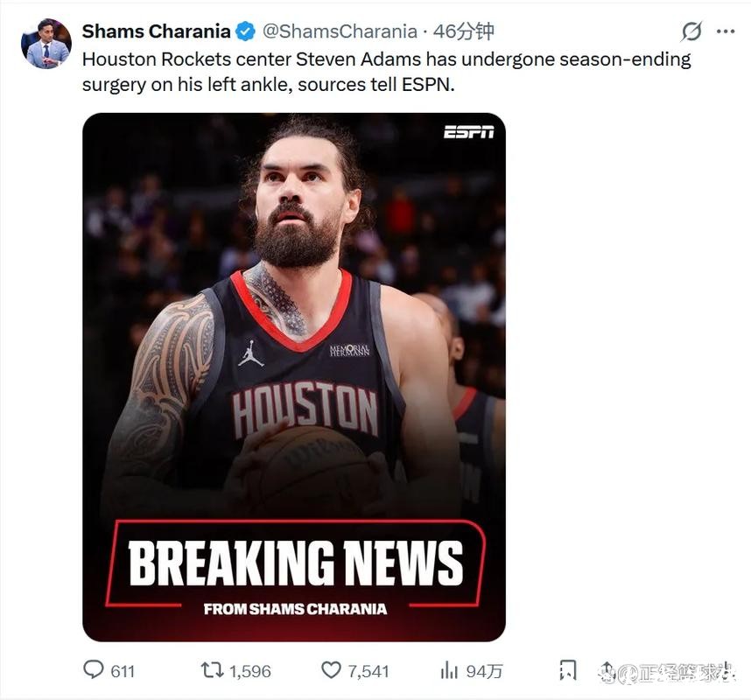
Task: Click the Shams Charania display name
Action: click(156, 31)
